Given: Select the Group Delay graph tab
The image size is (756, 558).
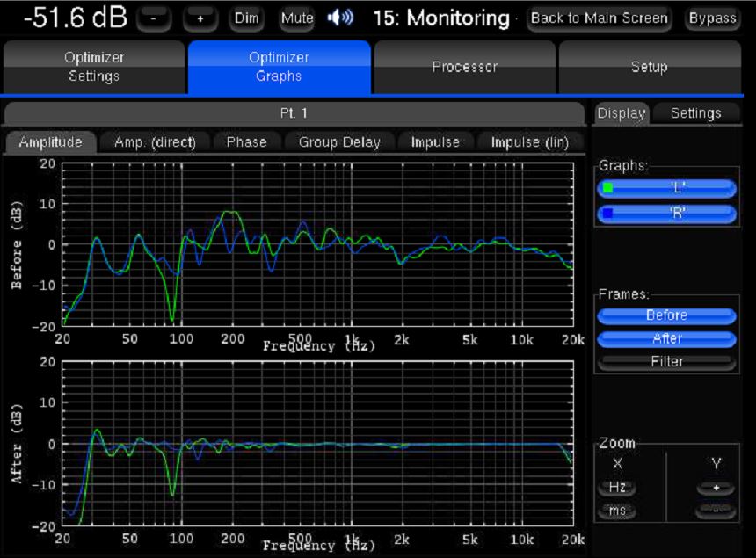Looking at the screenshot, I should (x=339, y=142).
